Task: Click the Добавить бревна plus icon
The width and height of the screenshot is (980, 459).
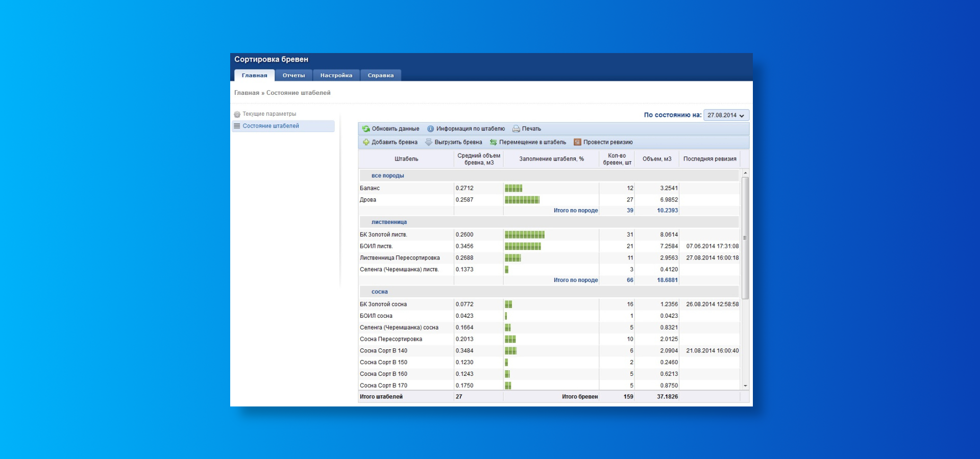Action: [x=365, y=142]
